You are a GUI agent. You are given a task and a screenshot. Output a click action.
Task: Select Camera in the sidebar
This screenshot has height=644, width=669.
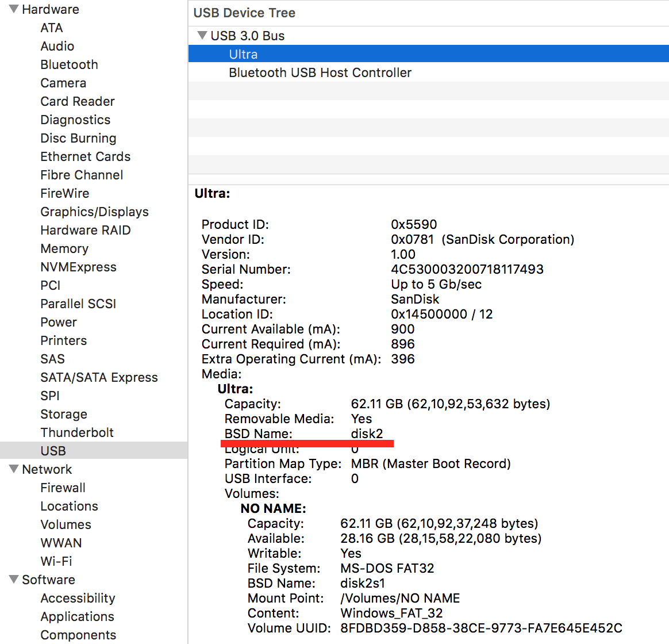tap(63, 83)
